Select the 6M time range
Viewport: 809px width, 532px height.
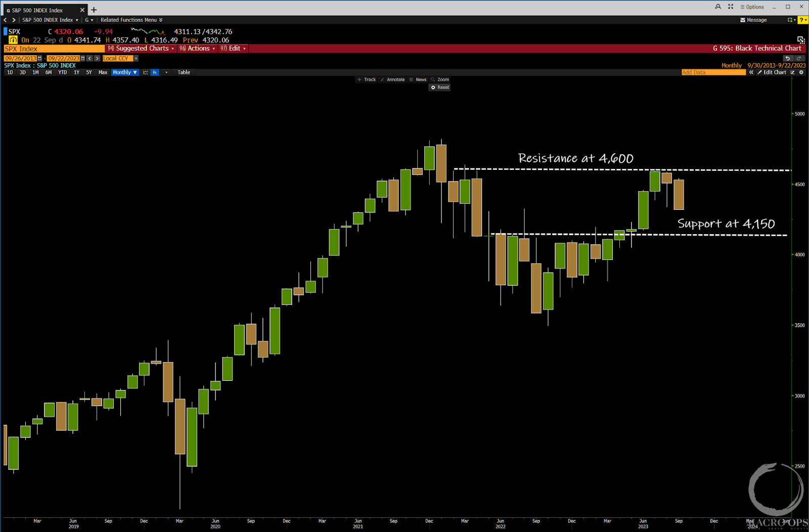click(x=49, y=72)
